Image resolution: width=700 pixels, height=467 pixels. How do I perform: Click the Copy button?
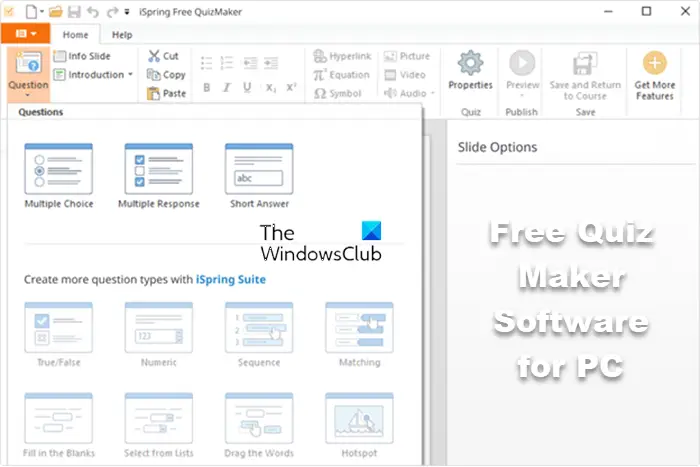[166, 75]
